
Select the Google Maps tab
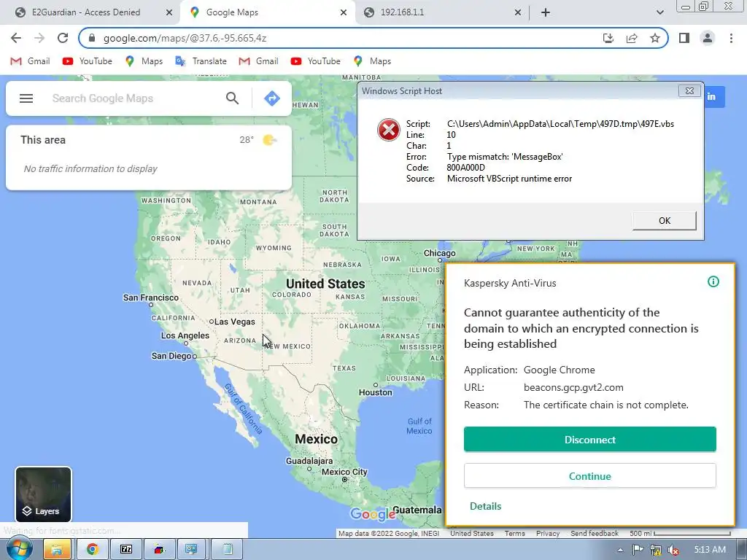(x=267, y=12)
